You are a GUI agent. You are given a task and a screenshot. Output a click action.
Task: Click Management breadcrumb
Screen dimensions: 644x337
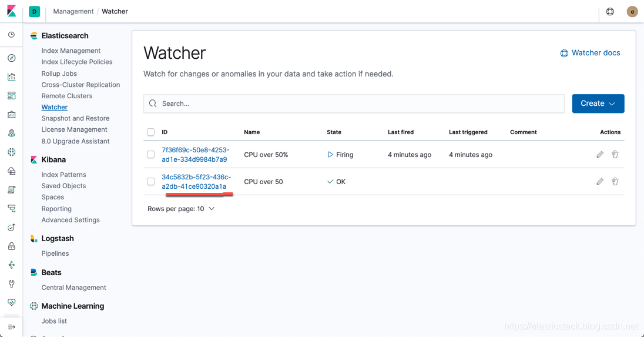(x=73, y=12)
